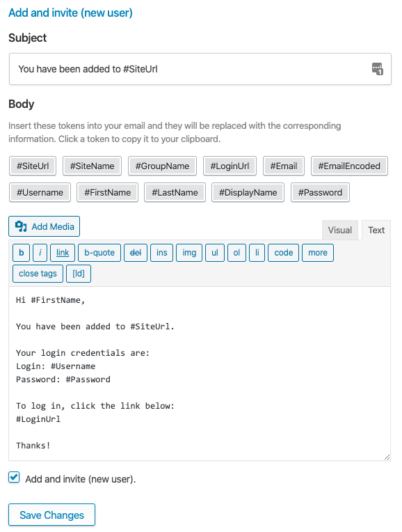Click the #DisplayName token

click(248, 192)
